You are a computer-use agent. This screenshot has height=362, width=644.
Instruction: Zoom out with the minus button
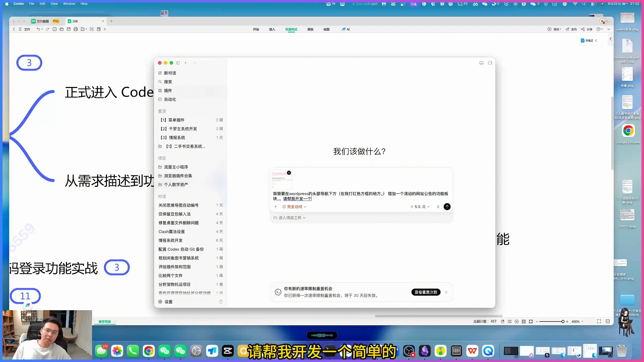click(537, 322)
